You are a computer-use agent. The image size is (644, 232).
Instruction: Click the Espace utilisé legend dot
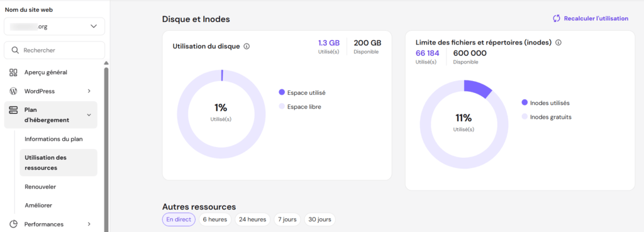pos(282,93)
